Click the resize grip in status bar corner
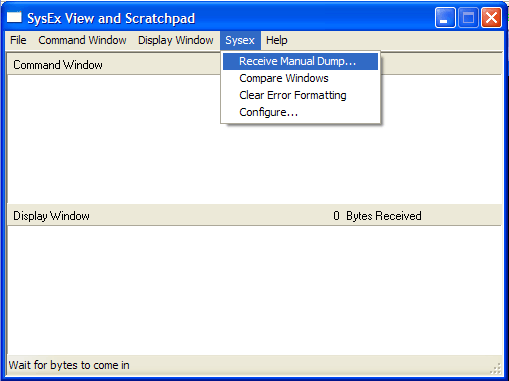Image resolution: width=509 pixels, height=381 pixels. (496, 369)
